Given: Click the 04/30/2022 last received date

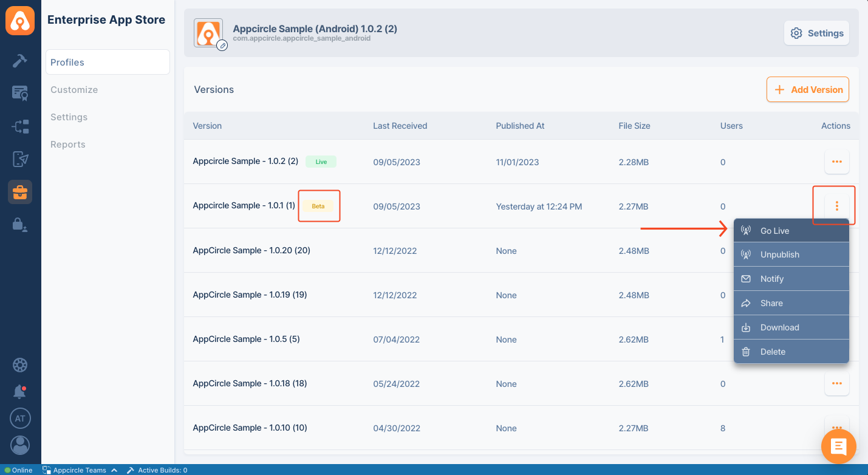Looking at the screenshot, I should (397, 428).
